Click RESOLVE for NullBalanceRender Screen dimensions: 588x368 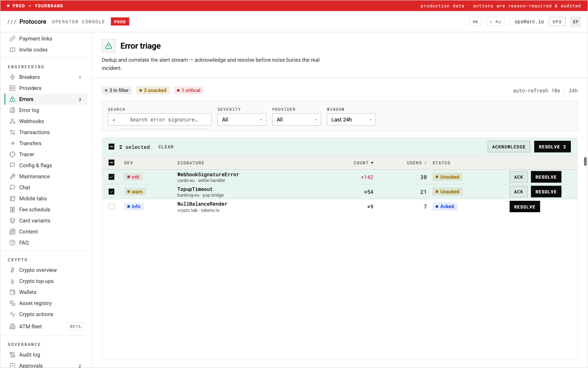tap(525, 207)
